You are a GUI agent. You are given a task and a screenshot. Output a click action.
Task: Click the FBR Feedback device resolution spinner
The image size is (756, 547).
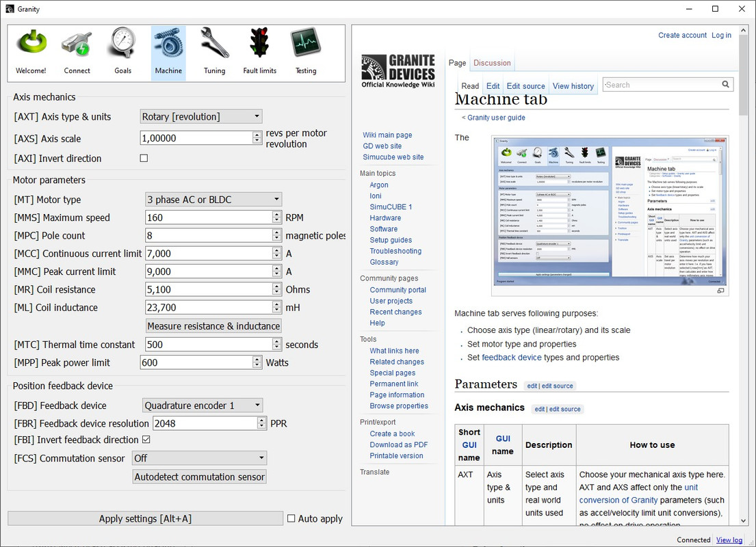coord(261,423)
